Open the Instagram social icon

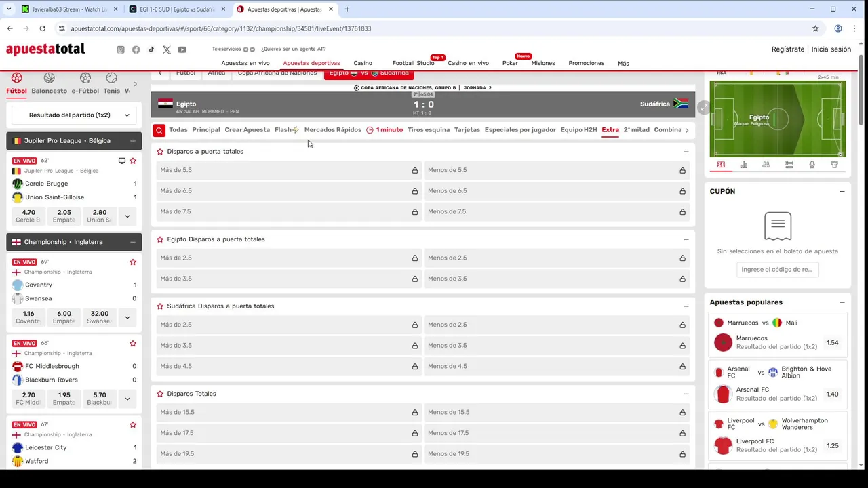pos(121,49)
